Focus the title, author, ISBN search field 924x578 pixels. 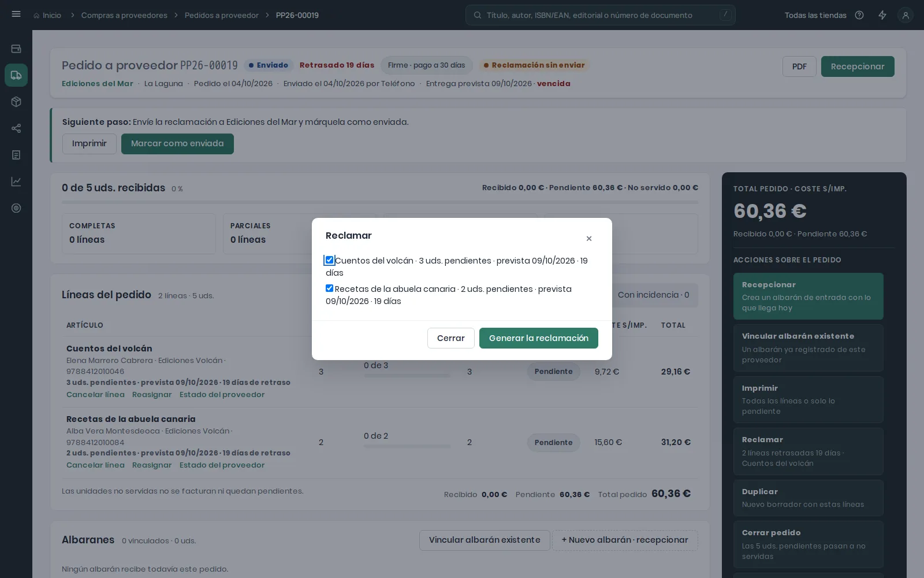(601, 15)
